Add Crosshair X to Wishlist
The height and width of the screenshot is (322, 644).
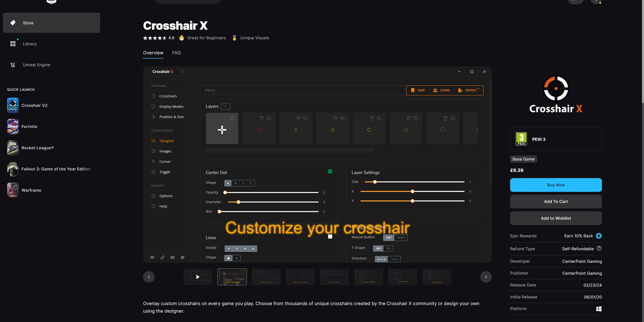point(555,218)
